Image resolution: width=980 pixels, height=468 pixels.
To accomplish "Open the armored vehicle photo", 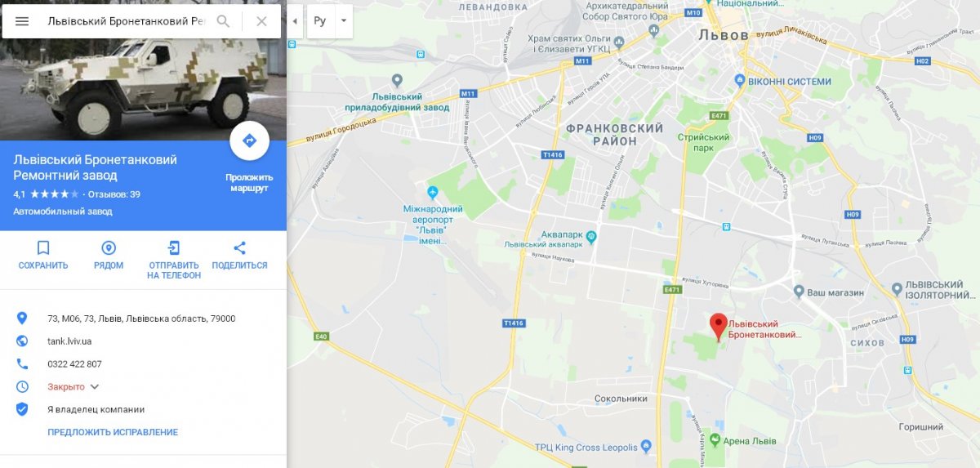I will [x=143, y=70].
